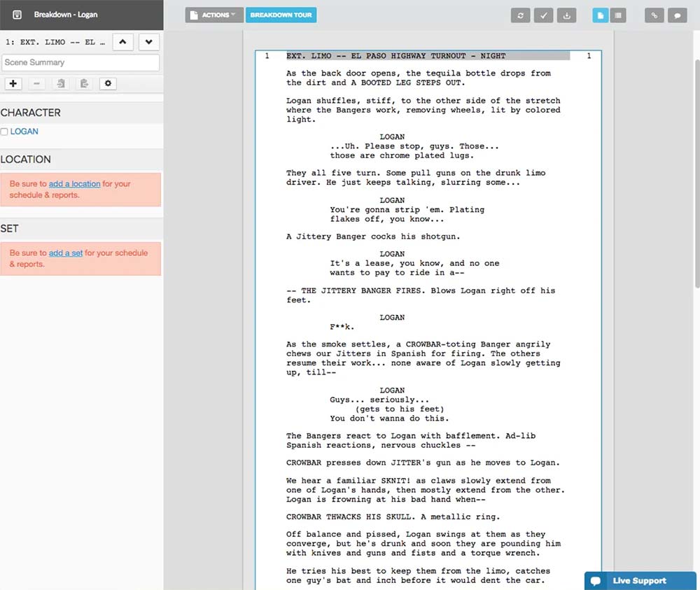Start the BREAKDOWN TOUR
The width and height of the screenshot is (700, 590).
(281, 14)
